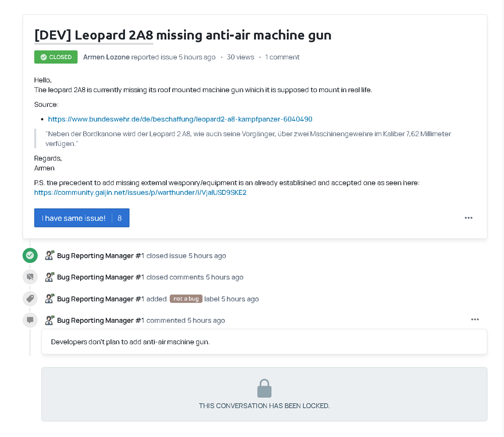The height and width of the screenshot is (437, 504).
Task: Open Armen Lozone's author profile
Action: pyautogui.click(x=106, y=57)
